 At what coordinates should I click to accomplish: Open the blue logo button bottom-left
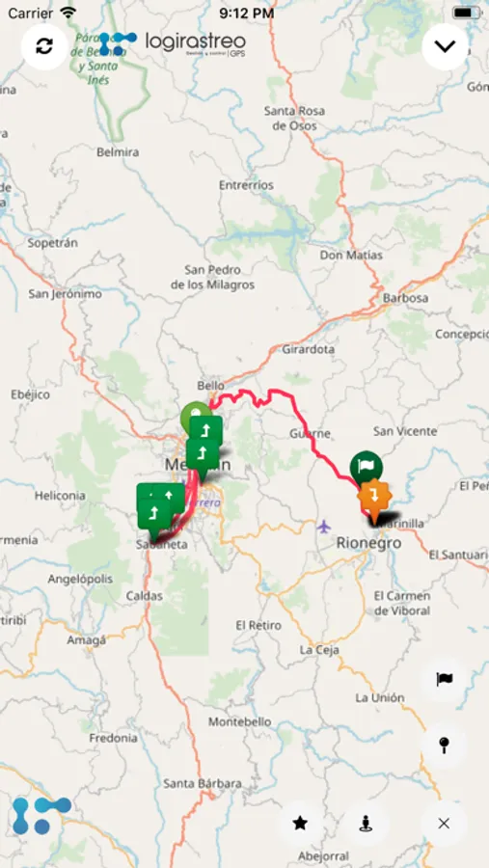[42, 815]
